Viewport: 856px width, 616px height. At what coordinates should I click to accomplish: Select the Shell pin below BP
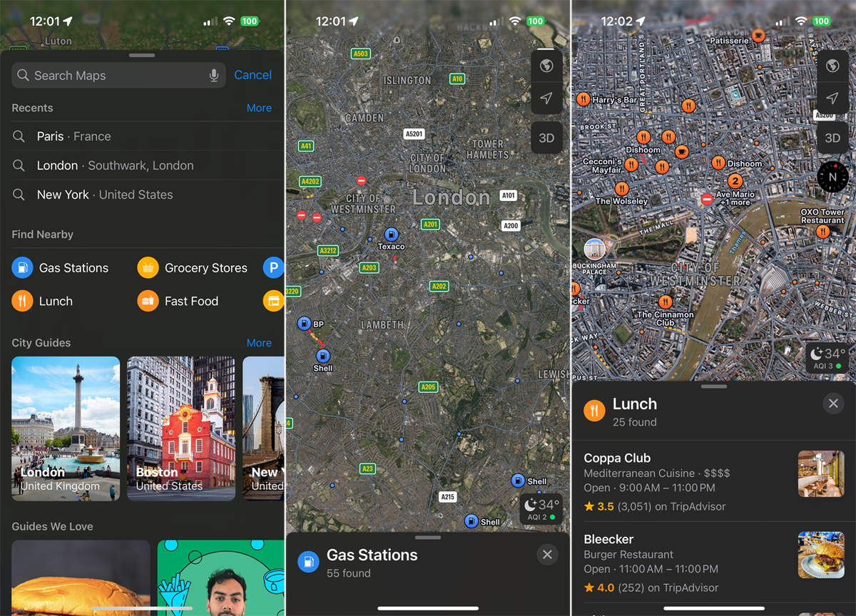322,355
